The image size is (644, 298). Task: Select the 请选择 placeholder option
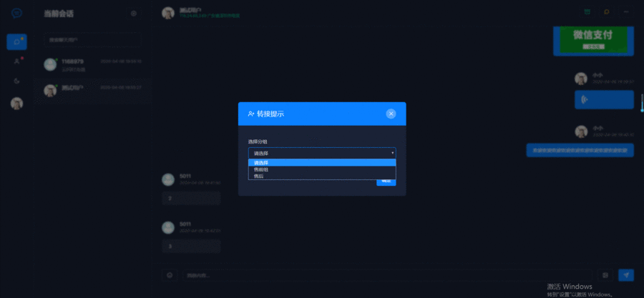tap(321, 162)
